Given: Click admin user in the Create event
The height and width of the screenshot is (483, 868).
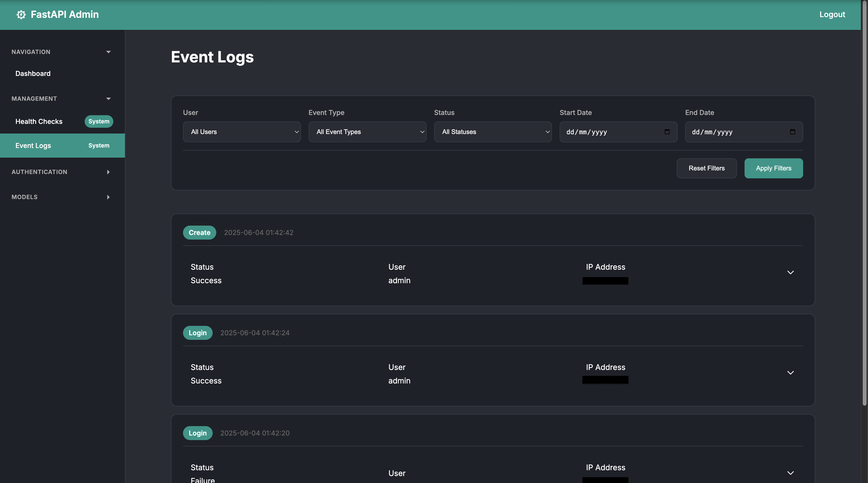Looking at the screenshot, I should click(399, 281).
